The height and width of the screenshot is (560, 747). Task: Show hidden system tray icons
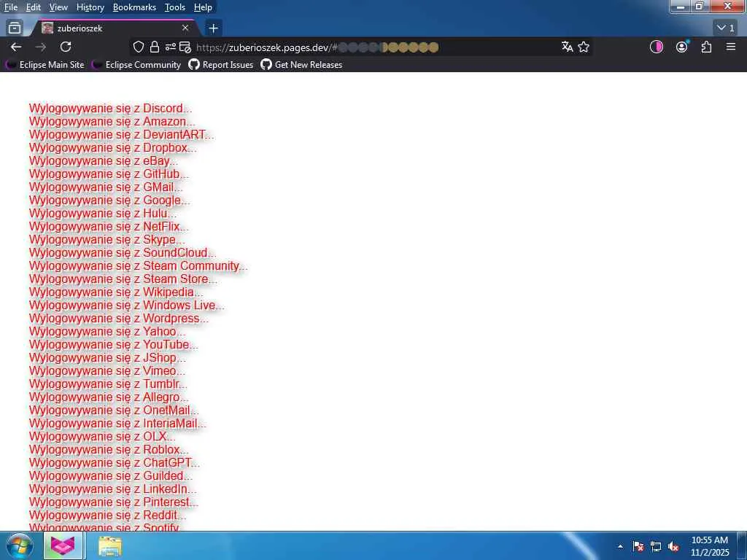[x=620, y=546]
